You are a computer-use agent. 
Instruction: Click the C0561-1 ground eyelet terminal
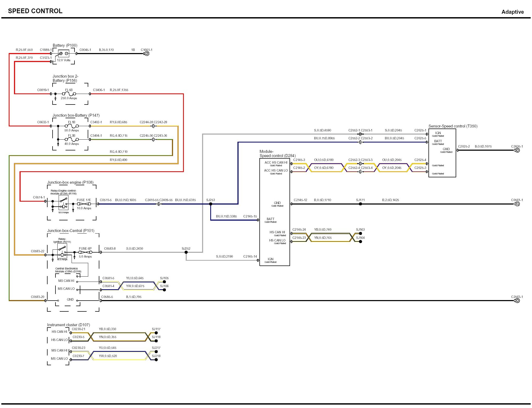click(x=517, y=204)
